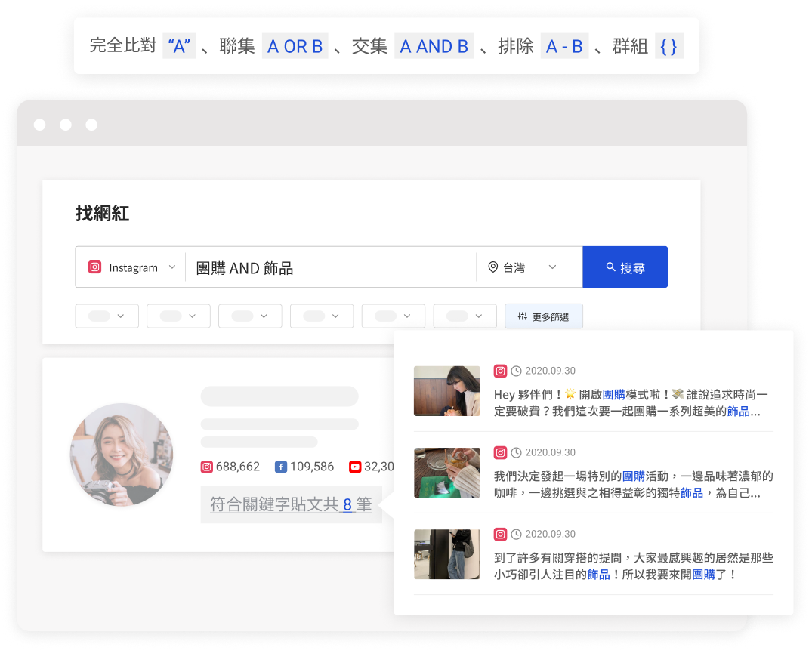Expand the first placeholder filter dropdown
Viewport: 812px width, 672px height.
[x=107, y=316]
